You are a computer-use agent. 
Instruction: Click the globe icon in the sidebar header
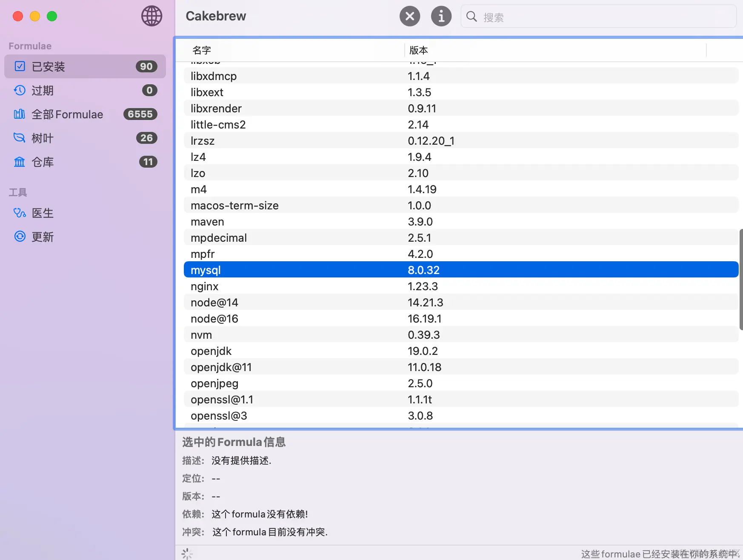pos(152,16)
